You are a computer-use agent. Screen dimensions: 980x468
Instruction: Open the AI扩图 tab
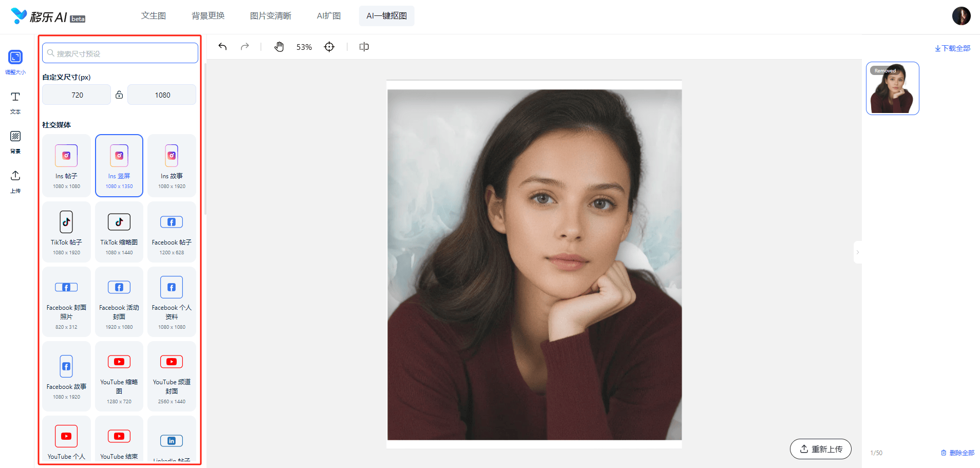tap(329, 16)
